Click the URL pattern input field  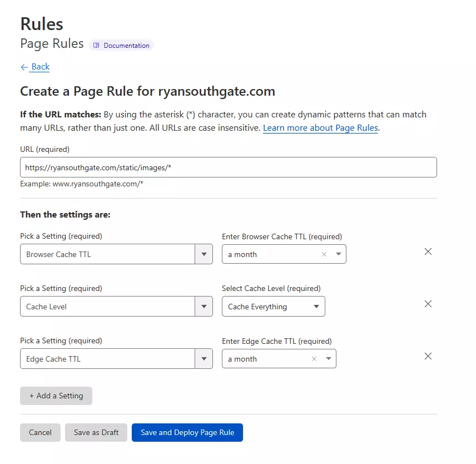[228, 167]
